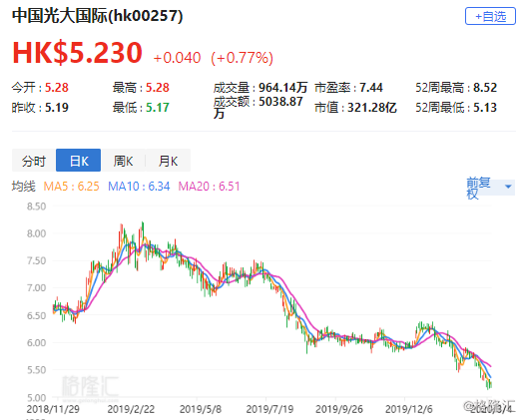Image resolution: width=523 pixels, height=420 pixels.
Task: Select the 2019/7/19 date marker on axis
Action: coord(269,409)
